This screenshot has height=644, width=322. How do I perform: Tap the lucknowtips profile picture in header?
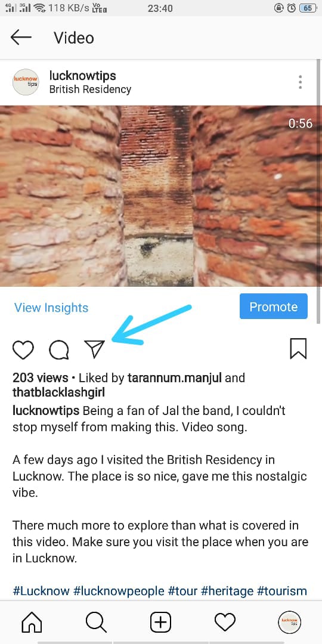(x=26, y=82)
